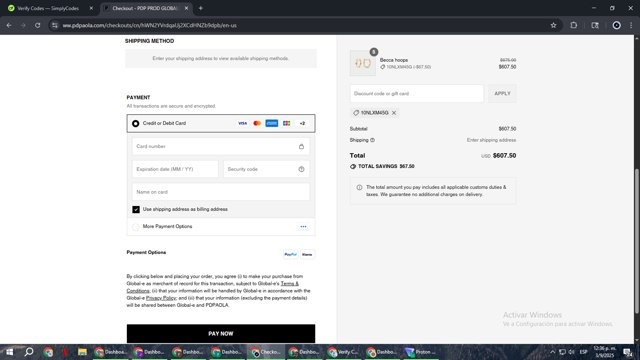Select the More Payment Options radio button
The width and height of the screenshot is (640, 360).
coord(136,227)
